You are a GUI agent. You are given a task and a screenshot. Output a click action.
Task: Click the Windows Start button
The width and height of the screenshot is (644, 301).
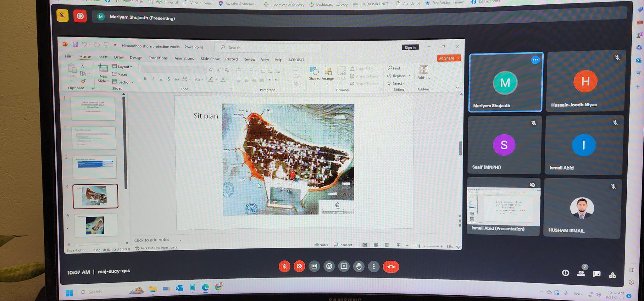pos(69,293)
